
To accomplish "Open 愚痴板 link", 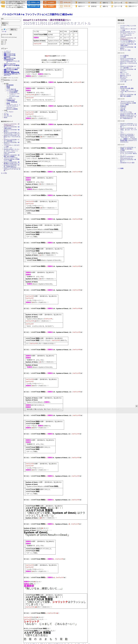I will 8,103.
